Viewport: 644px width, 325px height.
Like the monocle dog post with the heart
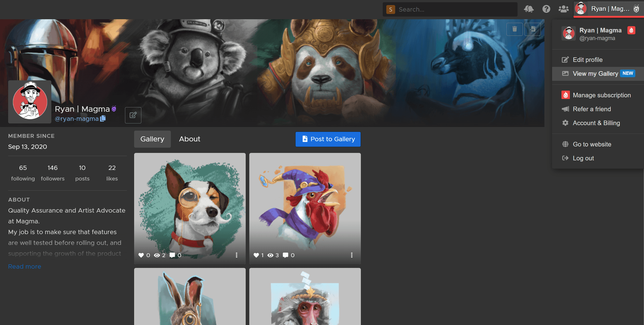(x=141, y=255)
